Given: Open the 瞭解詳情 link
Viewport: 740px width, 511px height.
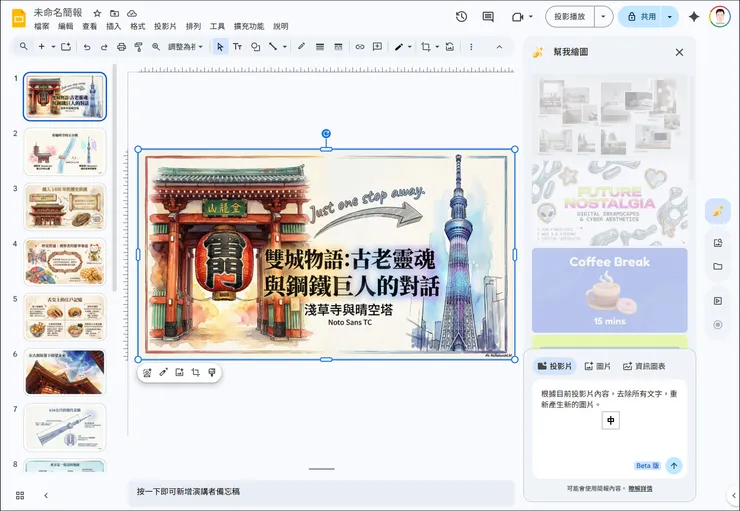Looking at the screenshot, I should 640,489.
